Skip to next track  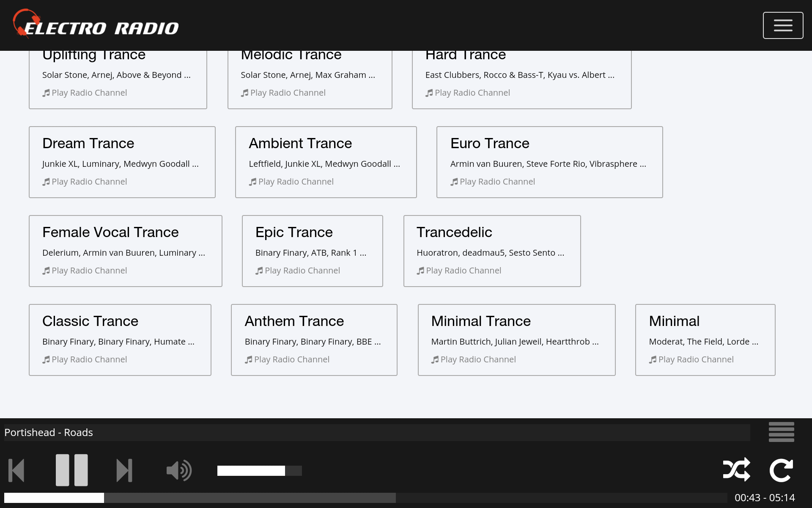124,470
